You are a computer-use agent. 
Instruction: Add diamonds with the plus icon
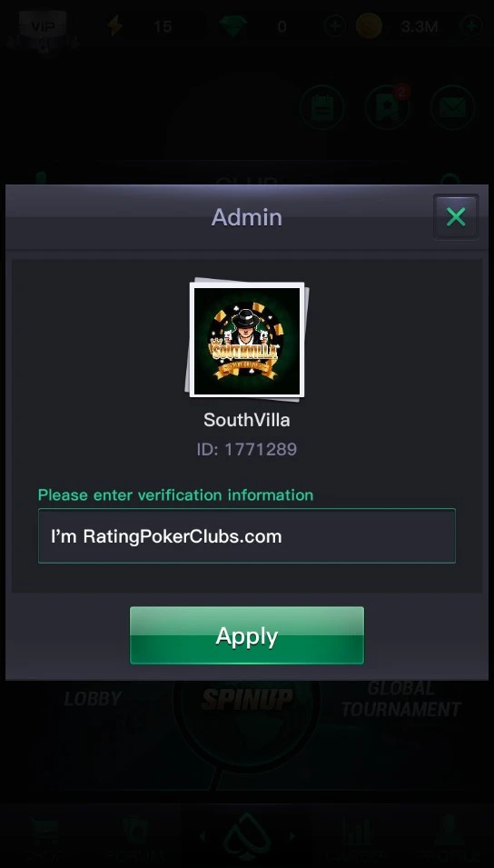tap(335, 26)
